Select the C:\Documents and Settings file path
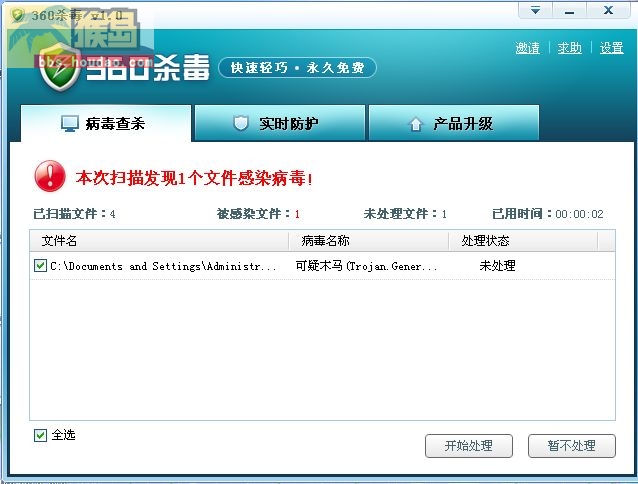The height and width of the screenshot is (484, 638). click(x=163, y=266)
